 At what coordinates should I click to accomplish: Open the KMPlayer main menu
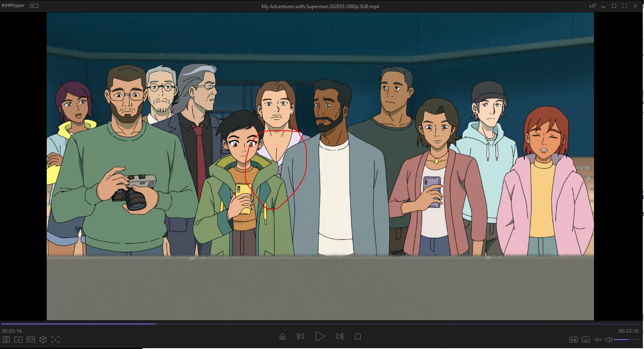tap(13, 6)
